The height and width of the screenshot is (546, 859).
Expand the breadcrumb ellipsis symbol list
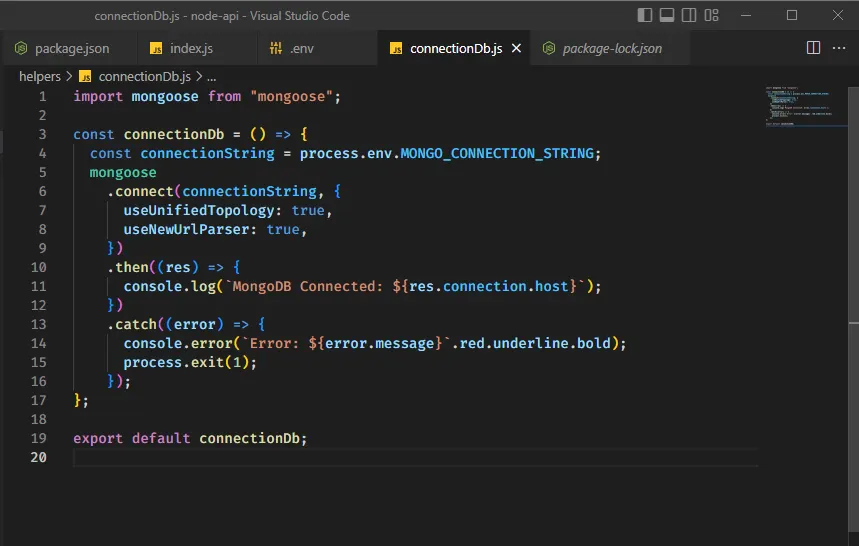[x=212, y=77]
